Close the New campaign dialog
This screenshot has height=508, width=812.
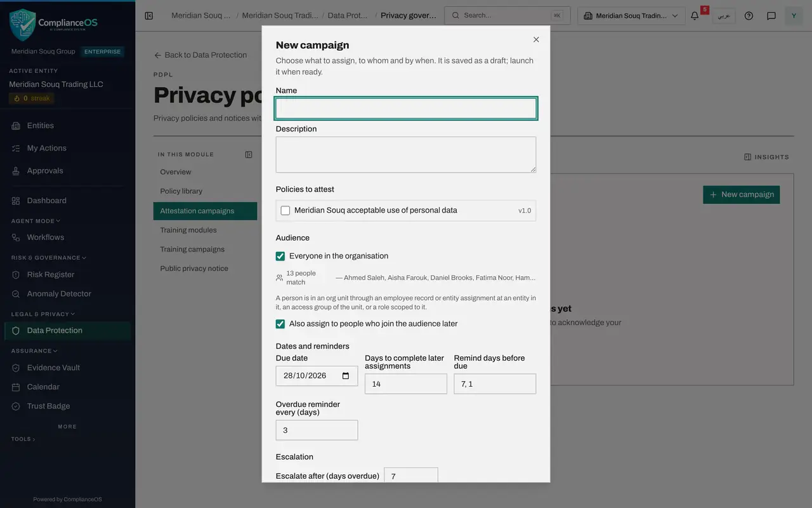pyautogui.click(x=536, y=39)
